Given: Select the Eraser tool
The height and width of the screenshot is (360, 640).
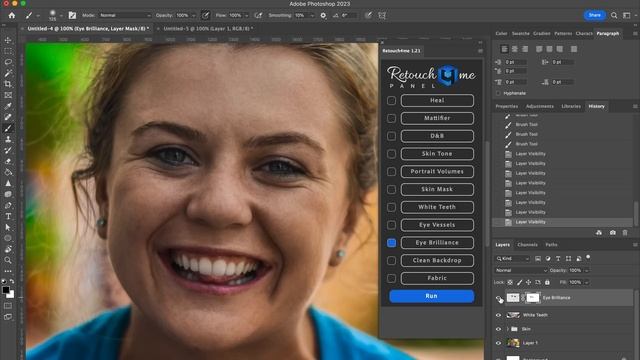Looking at the screenshot, I should point(8,161).
